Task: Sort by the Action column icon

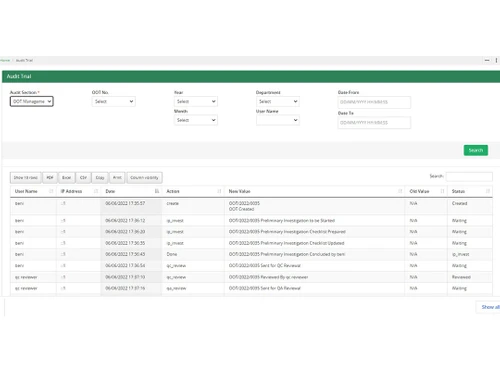Action: tap(219, 191)
